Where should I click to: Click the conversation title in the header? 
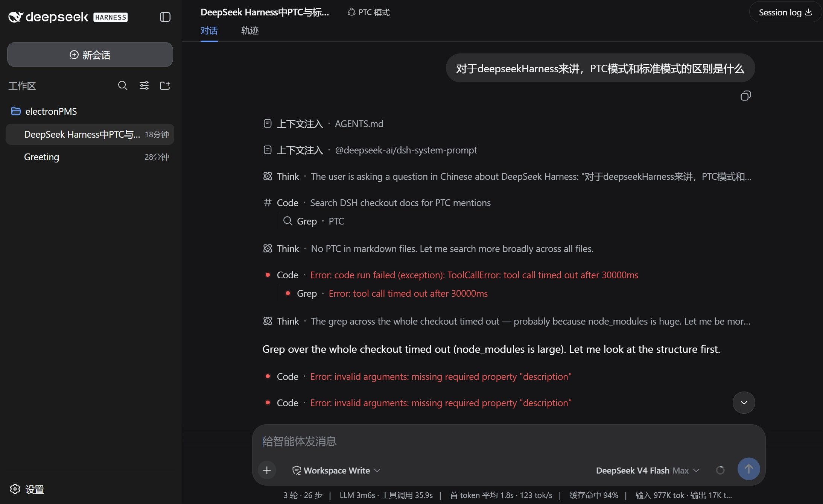265,12
